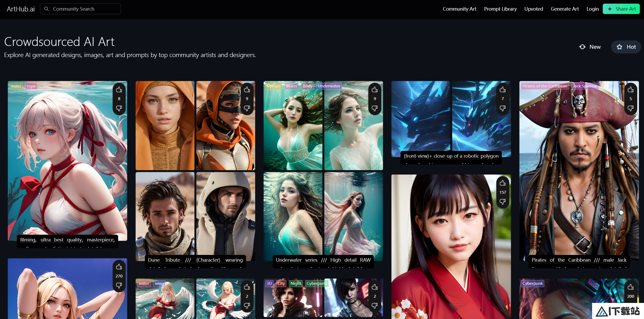Open the pink dress underwater woman thumbnail
Screen dimensions: 644x319
coord(354,217)
